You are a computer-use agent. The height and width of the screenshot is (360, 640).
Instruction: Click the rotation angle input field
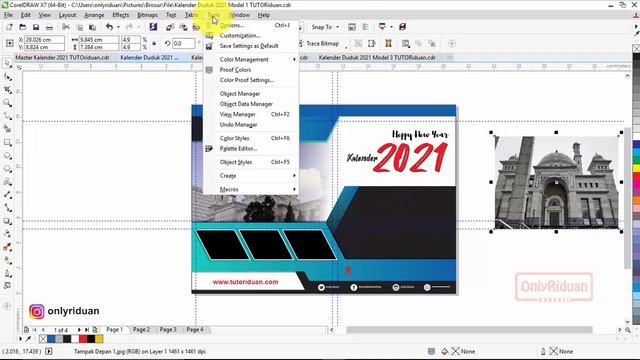pos(183,43)
